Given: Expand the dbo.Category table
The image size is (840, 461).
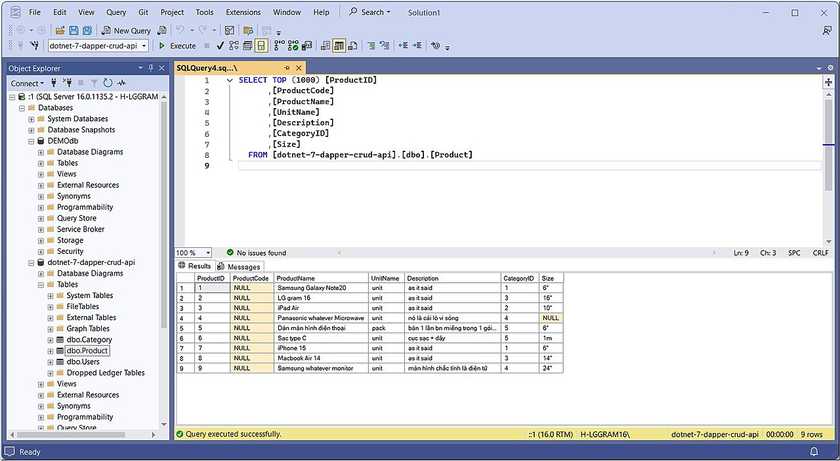Looking at the screenshot, I should pyautogui.click(x=50, y=340).
